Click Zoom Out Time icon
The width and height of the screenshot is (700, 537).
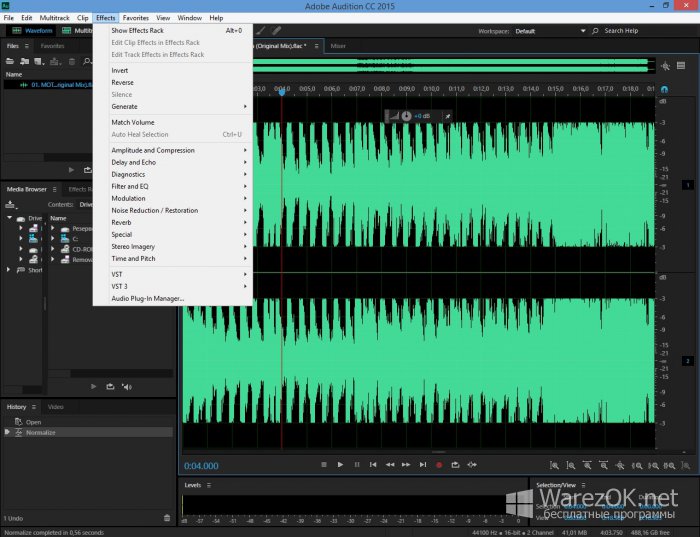tap(604, 466)
